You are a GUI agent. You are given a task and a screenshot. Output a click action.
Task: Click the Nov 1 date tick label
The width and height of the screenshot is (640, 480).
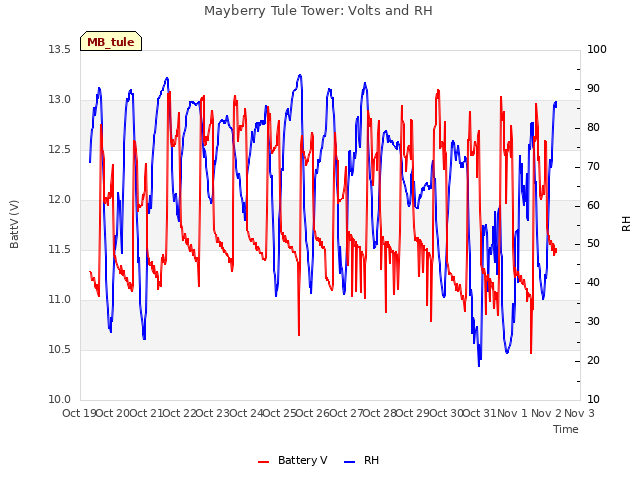(x=512, y=413)
